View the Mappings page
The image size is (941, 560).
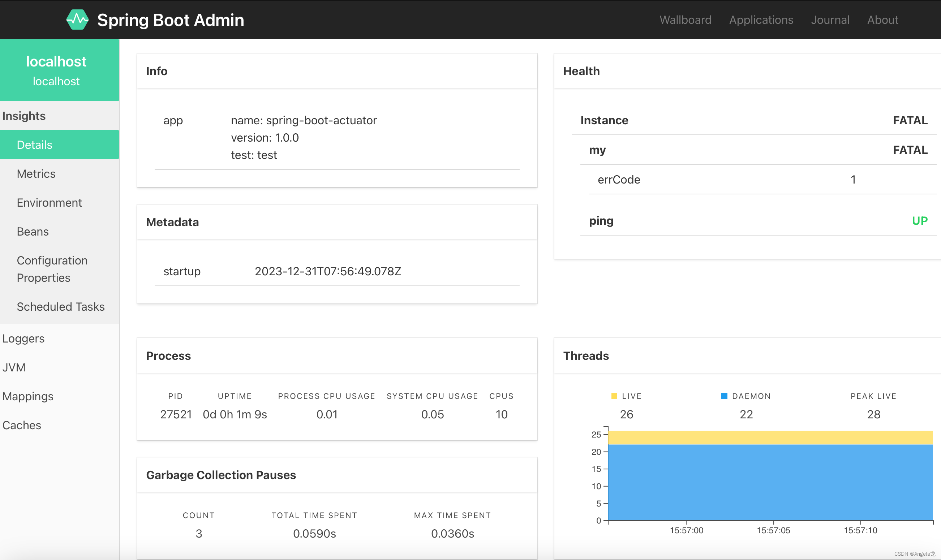click(27, 396)
